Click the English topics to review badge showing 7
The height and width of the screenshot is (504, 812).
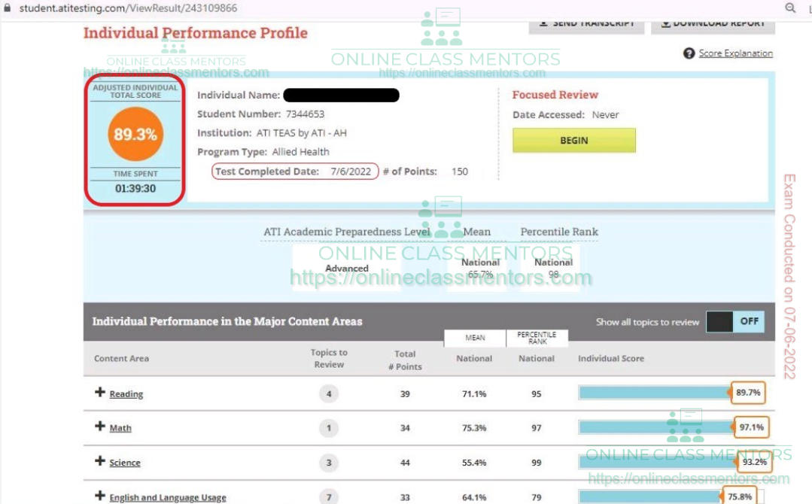[329, 496]
